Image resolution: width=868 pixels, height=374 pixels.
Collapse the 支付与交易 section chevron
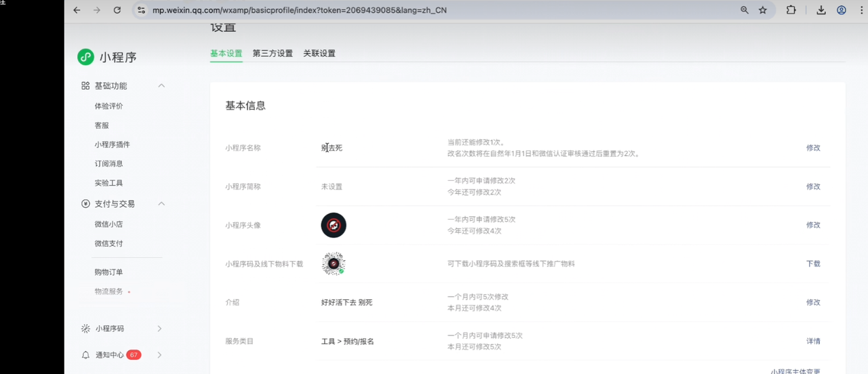click(x=161, y=204)
